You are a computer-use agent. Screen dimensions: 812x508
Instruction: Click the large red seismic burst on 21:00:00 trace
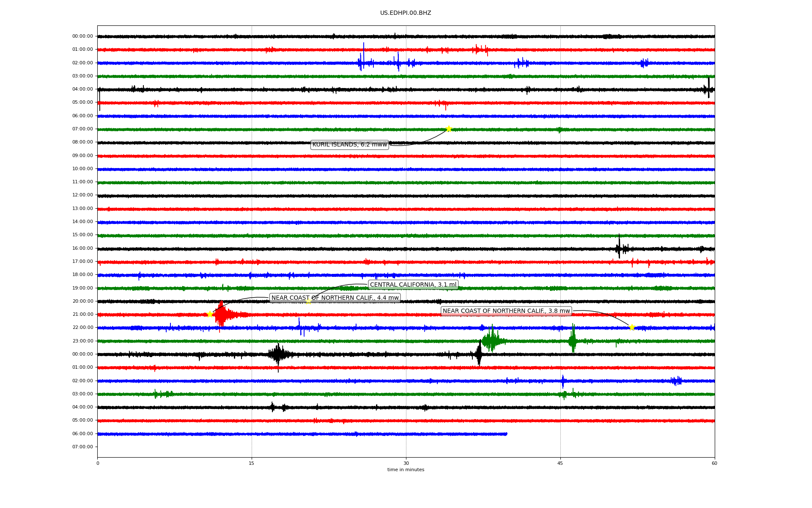222,314
